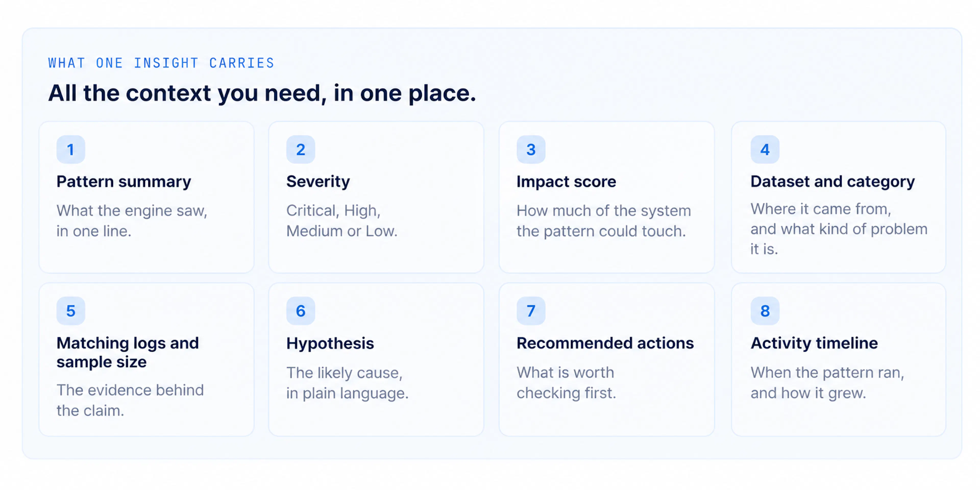Screen dimensions: 980x490
Task: Click the number 2 badge icon
Action: (x=301, y=150)
